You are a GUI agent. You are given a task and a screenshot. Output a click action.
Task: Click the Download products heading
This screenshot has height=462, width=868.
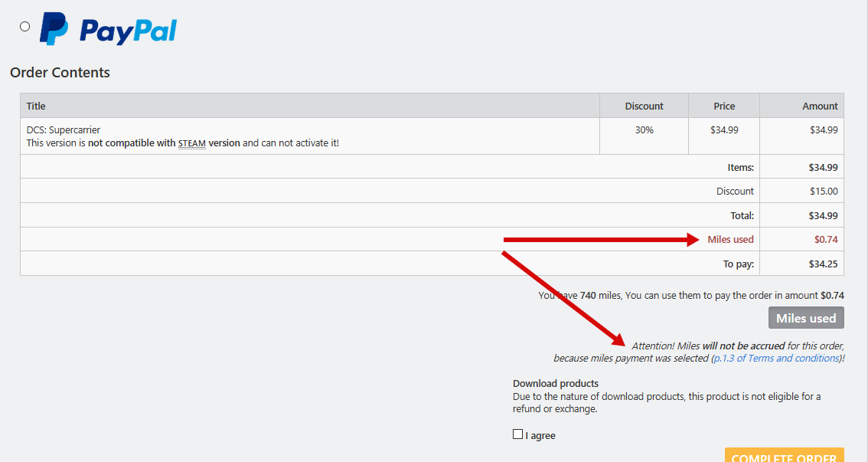(x=556, y=383)
